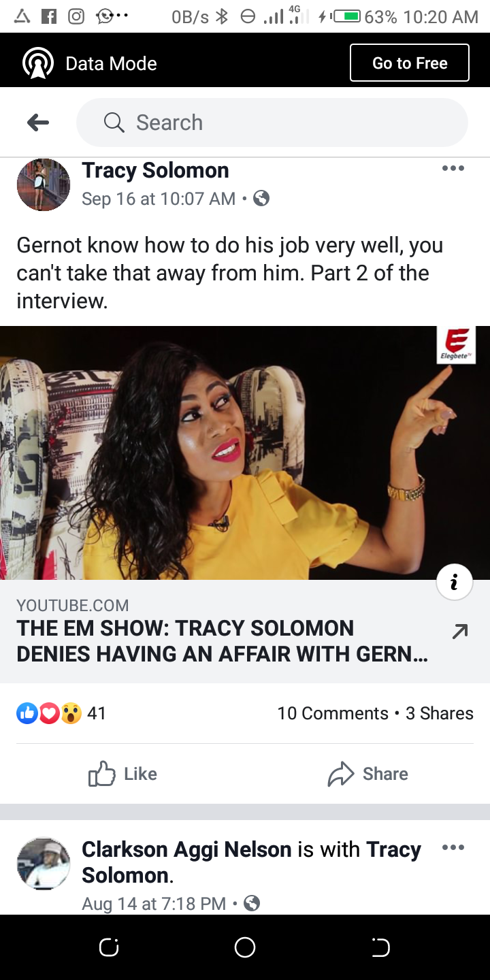Click the Go to Free button
Viewport: 490px width, 980px height.
[410, 63]
